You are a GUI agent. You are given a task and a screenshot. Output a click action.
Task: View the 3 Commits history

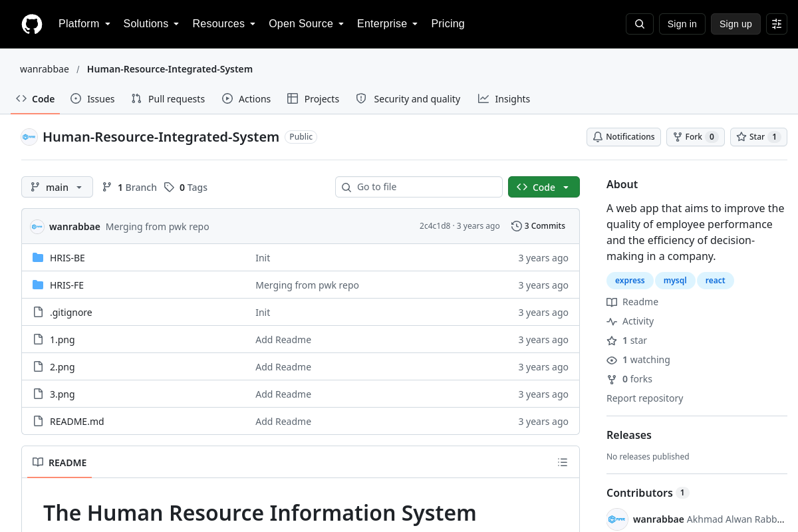539,226
